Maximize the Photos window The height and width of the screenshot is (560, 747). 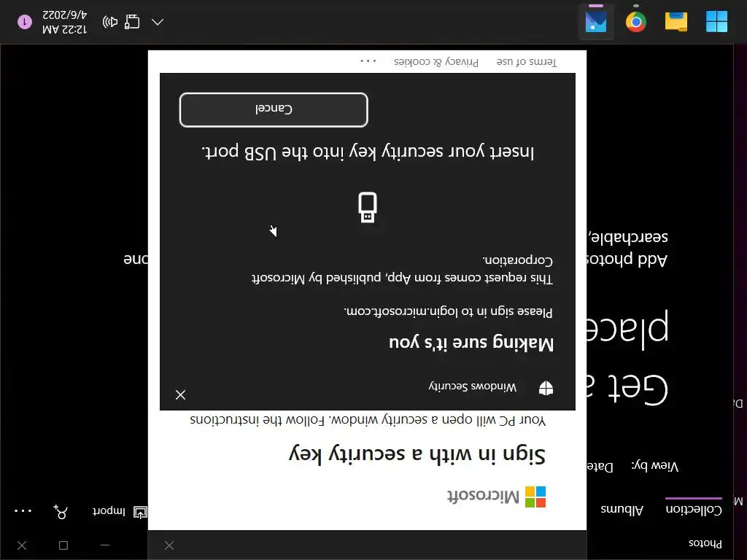[63, 545]
